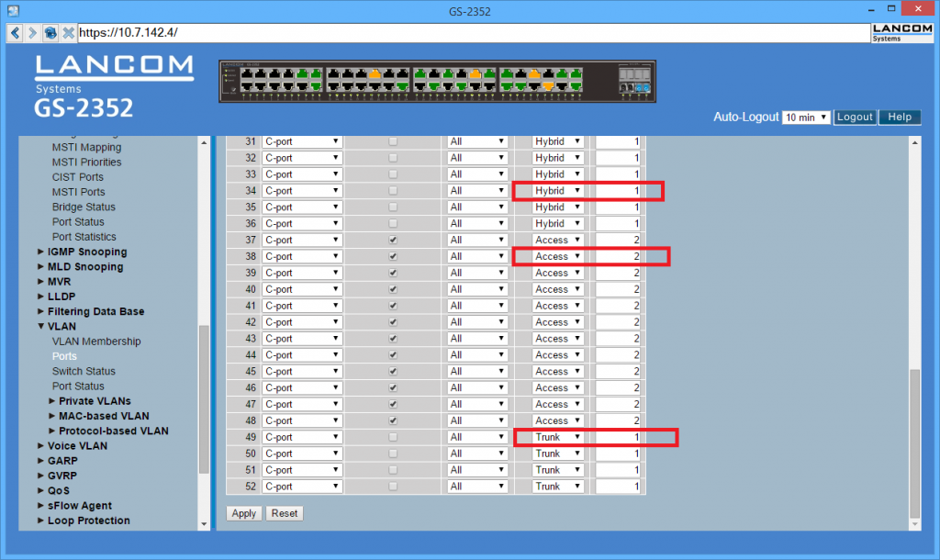Click the LANCOM logo in the page header
Viewport: 940px width, 560px height.
coord(114,69)
